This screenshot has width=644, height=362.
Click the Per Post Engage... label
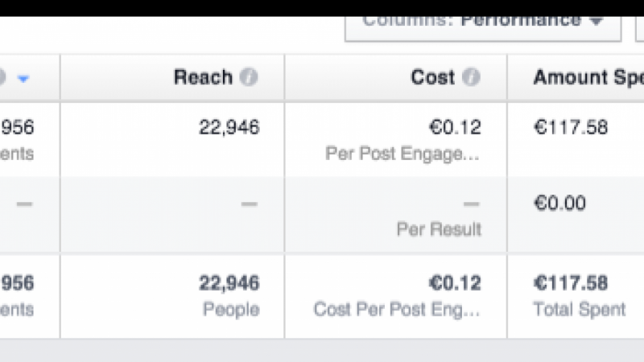402,154
